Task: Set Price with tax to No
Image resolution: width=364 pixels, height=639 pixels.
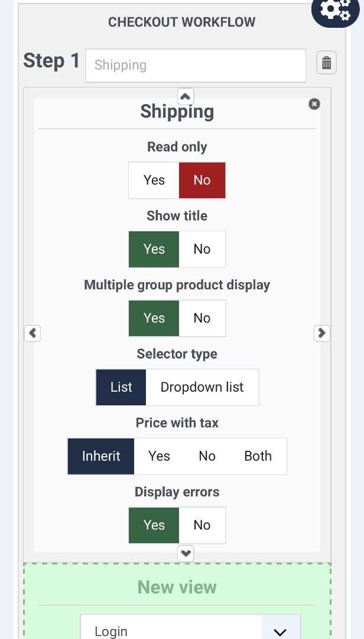Action: click(x=207, y=456)
